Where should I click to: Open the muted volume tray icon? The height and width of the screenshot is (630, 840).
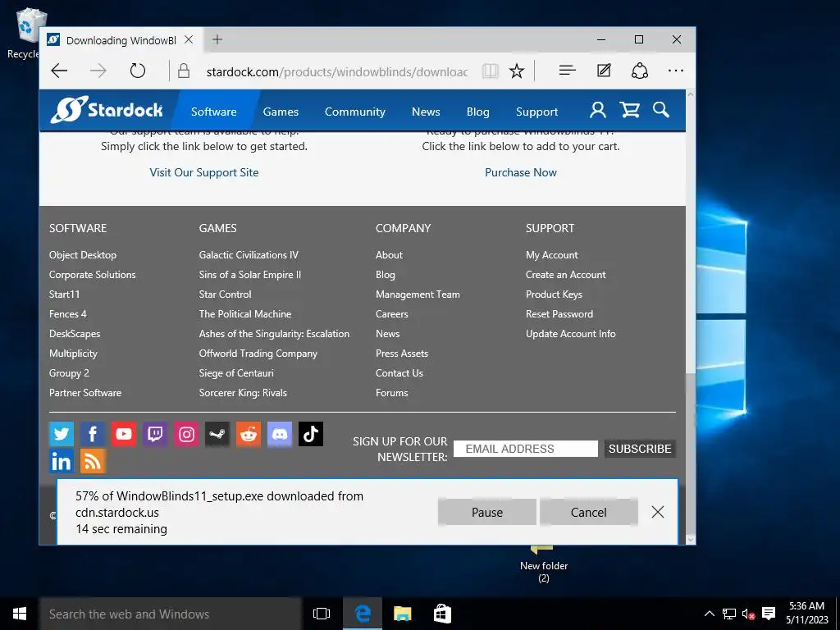tap(748, 614)
